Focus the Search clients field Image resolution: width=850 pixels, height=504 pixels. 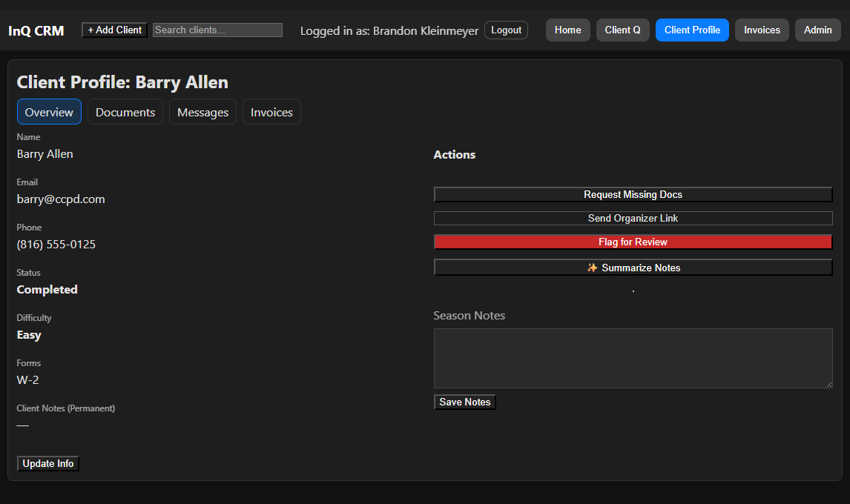pos(217,30)
